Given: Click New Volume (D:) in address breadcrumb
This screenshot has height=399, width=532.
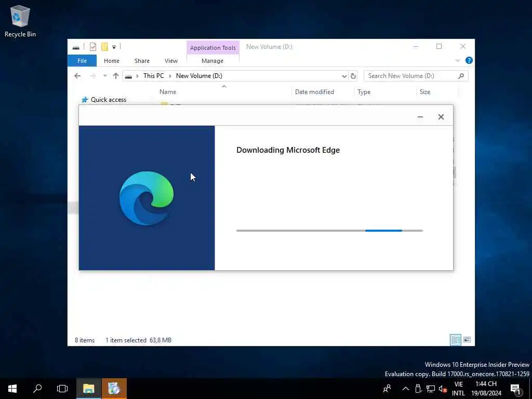Looking at the screenshot, I should point(199,76).
